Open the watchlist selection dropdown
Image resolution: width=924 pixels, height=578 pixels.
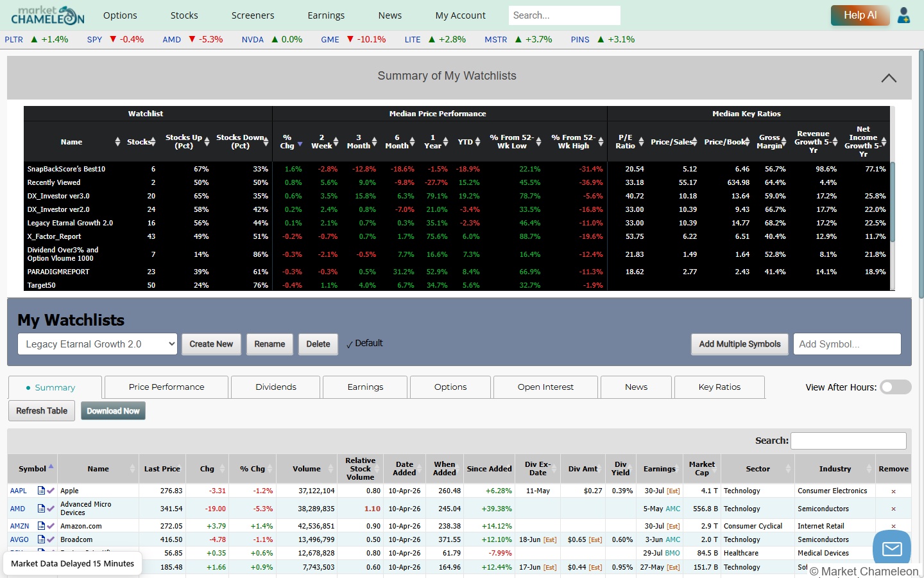click(98, 344)
